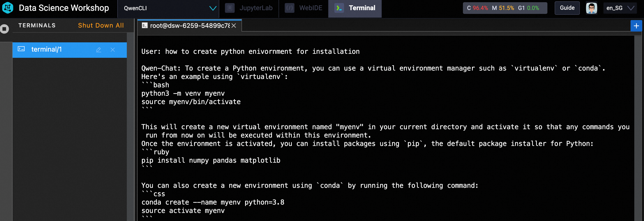This screenshot has height=221, width=644.
Task: Click the WebIDE code icon
Action: [290, 8]
